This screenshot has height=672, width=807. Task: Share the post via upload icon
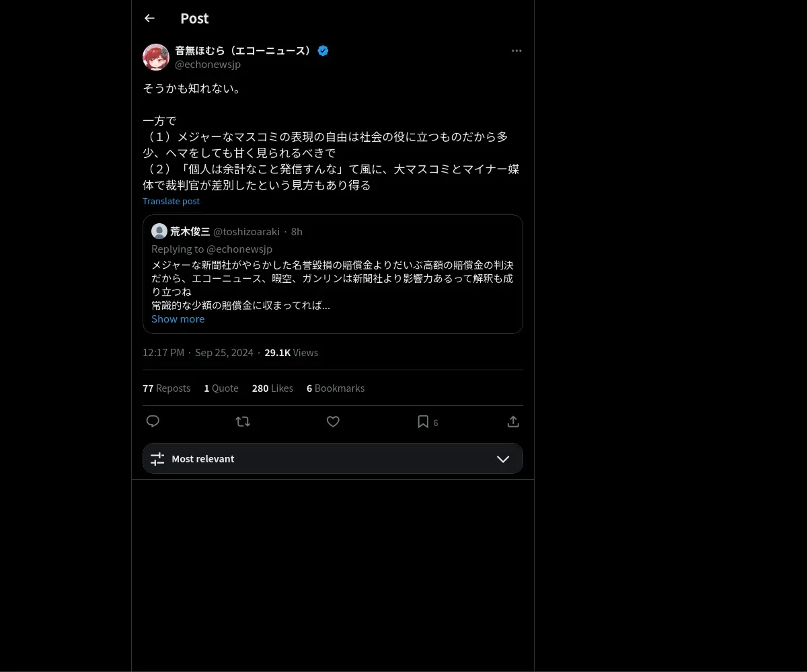(513, 421)
